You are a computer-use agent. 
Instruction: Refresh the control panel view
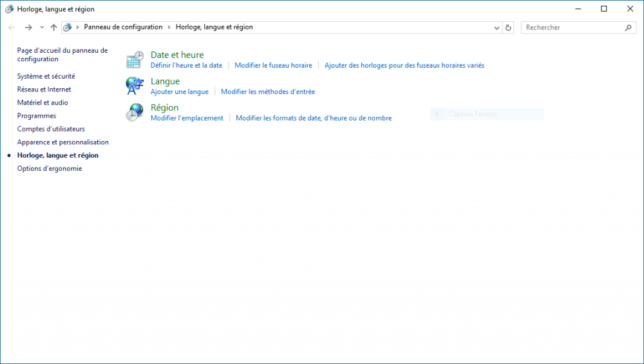(508, 28)
